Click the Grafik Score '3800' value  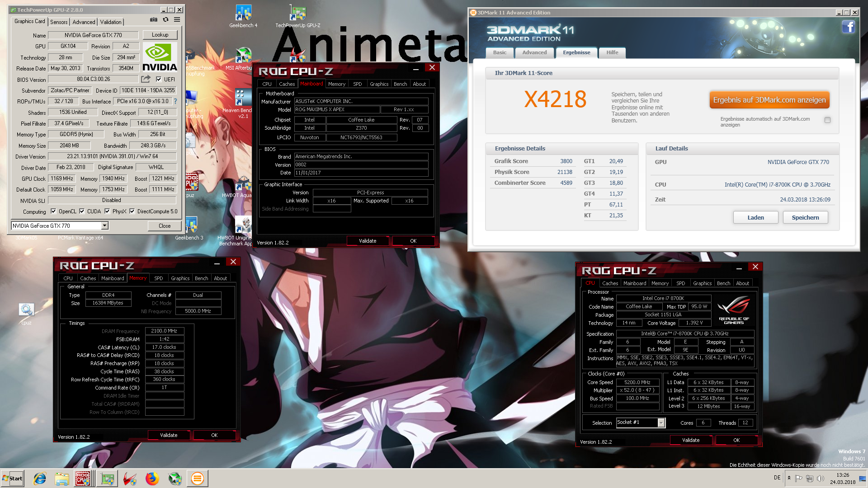(x=566, y=161)
